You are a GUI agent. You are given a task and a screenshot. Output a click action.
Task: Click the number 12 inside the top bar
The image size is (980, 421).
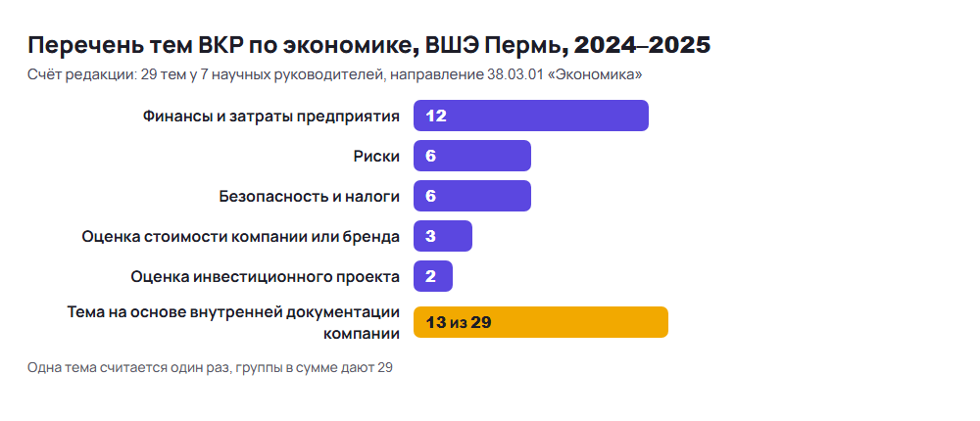pyautogui.click(x=436, y=116)
